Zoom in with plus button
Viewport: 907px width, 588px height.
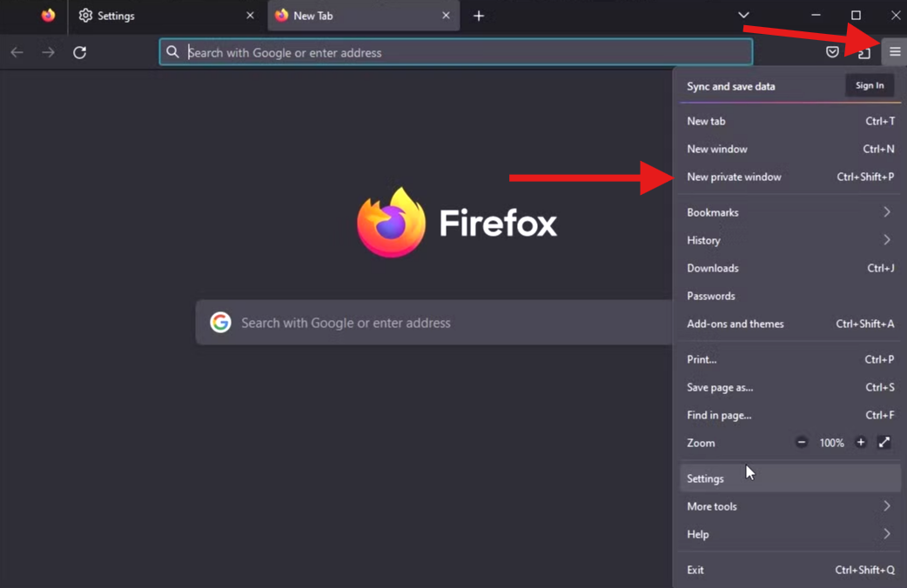click(861, 442)
